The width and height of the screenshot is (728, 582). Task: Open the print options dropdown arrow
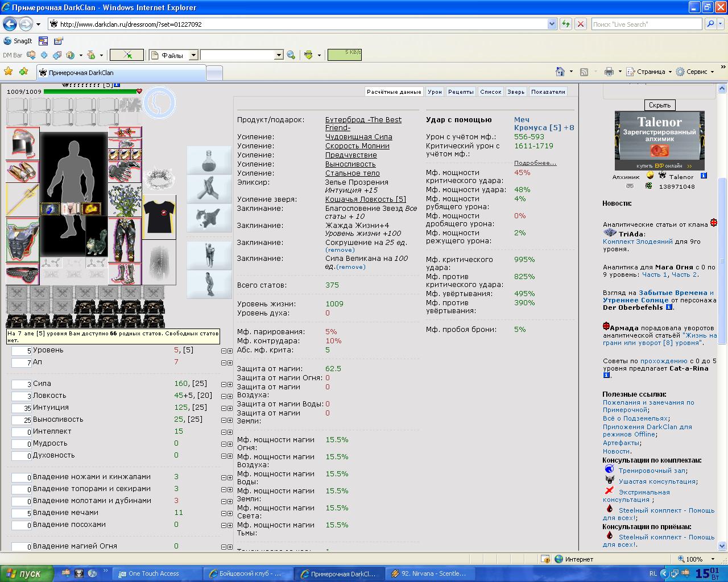pyautogui.click(x=620, y=72)
